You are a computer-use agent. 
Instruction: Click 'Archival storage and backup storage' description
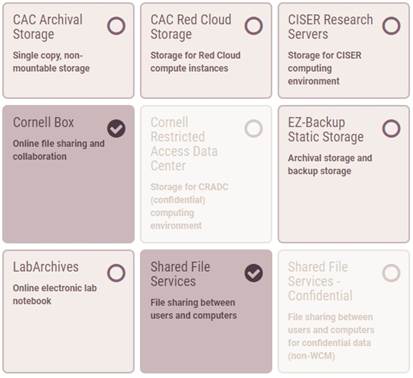point(330,164)
